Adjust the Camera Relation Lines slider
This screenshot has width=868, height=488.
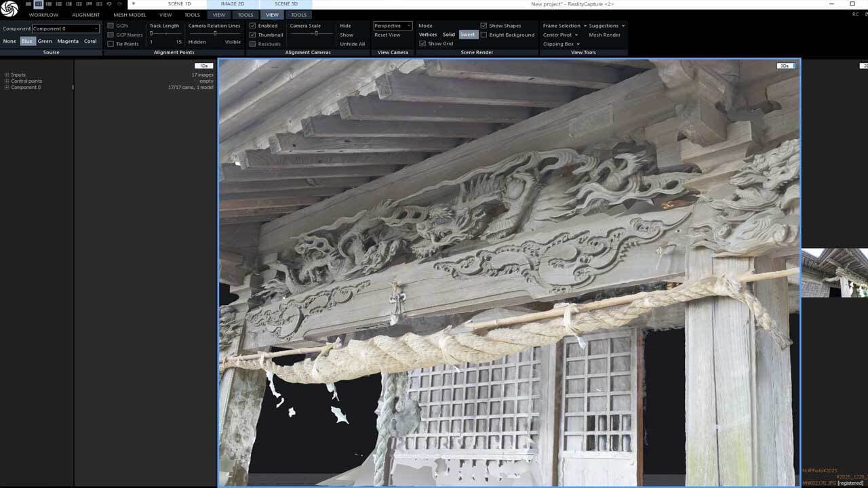coord(215,33)
